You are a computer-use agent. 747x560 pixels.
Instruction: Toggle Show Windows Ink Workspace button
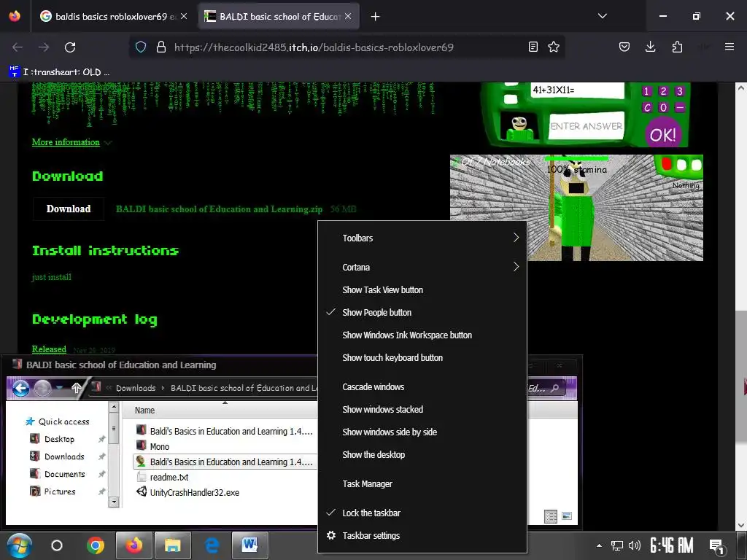coord(422,335)
